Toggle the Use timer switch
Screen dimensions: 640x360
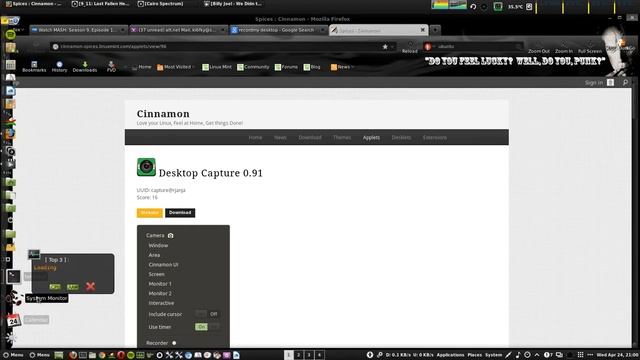point(207,327)
